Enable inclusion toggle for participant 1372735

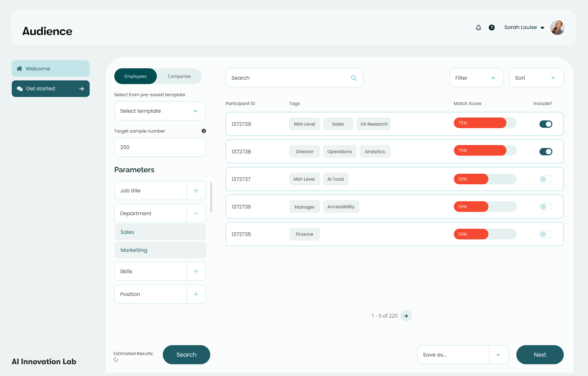pyautogui.click(x=546, y=234)
